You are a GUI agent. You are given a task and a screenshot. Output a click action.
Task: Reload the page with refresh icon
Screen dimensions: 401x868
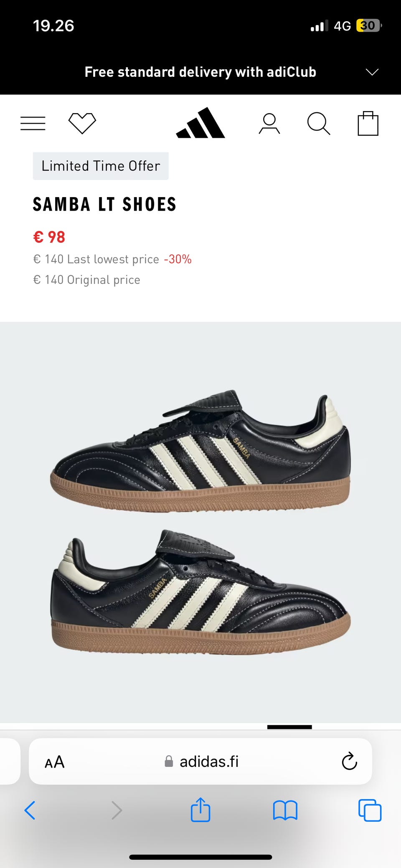[349, 761]
